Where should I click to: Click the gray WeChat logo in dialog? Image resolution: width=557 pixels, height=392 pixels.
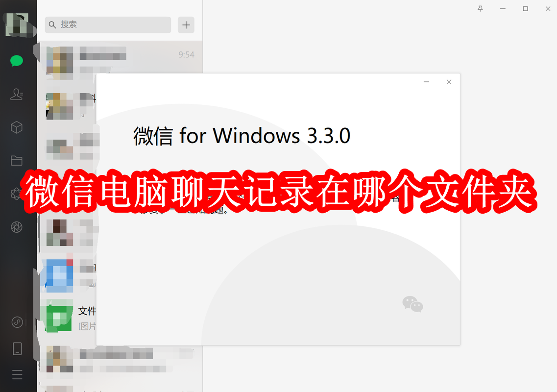tap(412, 304)
